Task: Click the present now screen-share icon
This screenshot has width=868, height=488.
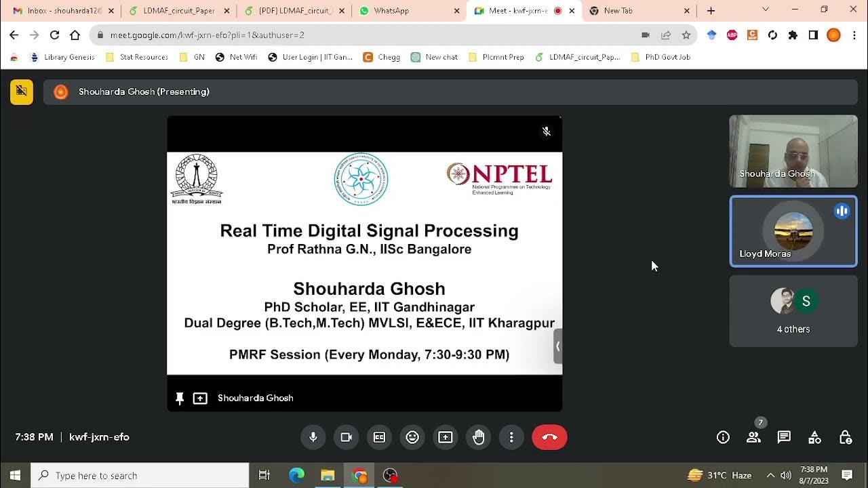Action: click(446, 437)
